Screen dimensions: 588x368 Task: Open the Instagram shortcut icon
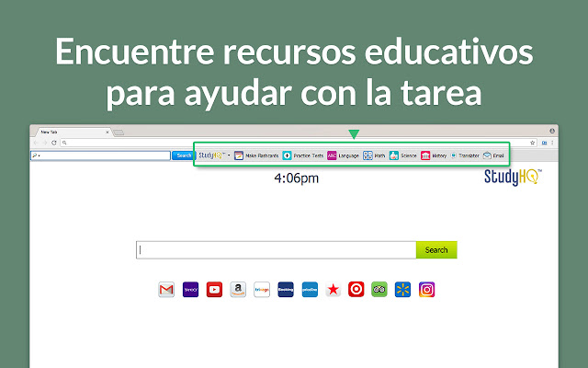coord(426,290)
